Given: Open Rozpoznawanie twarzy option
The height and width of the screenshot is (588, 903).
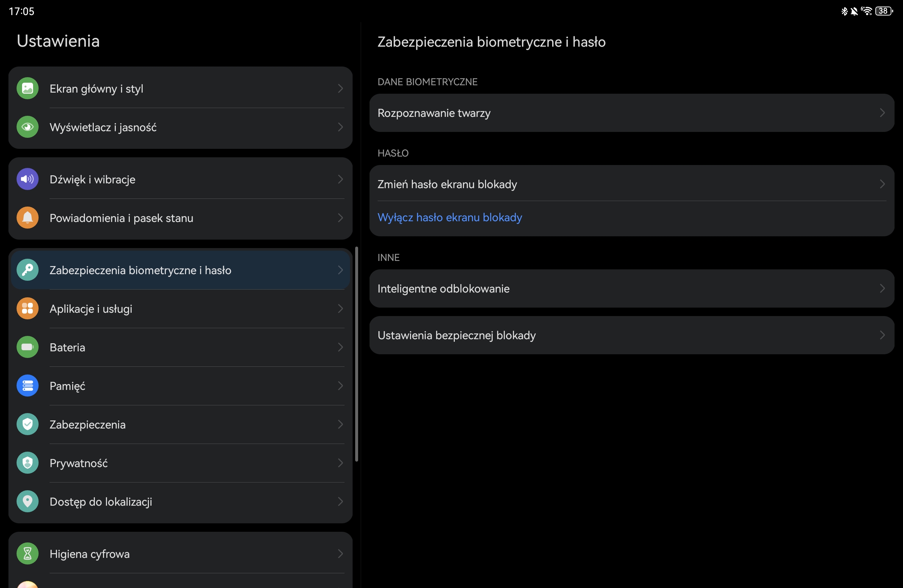Looking at the screenshot, I should (x=632, y=113).
